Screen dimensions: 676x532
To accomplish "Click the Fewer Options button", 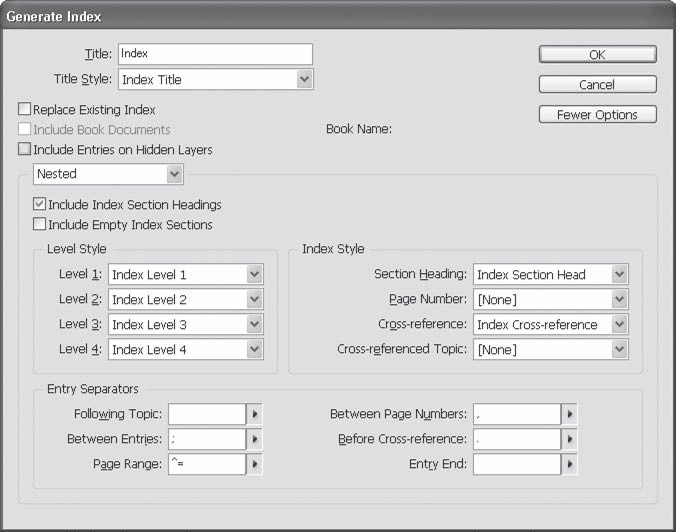I will (597, 115).
